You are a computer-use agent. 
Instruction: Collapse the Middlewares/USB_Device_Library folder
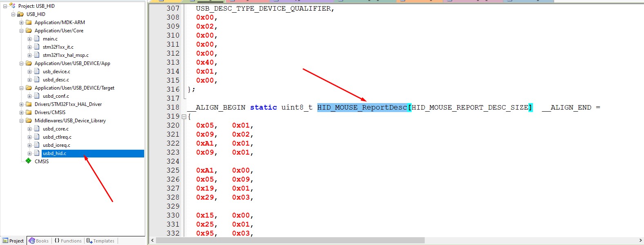click(21, 121)
